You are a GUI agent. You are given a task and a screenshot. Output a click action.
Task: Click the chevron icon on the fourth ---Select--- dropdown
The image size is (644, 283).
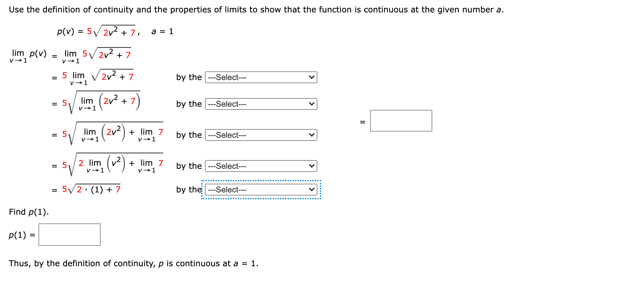pyautogui.click(x=312, y=166)
